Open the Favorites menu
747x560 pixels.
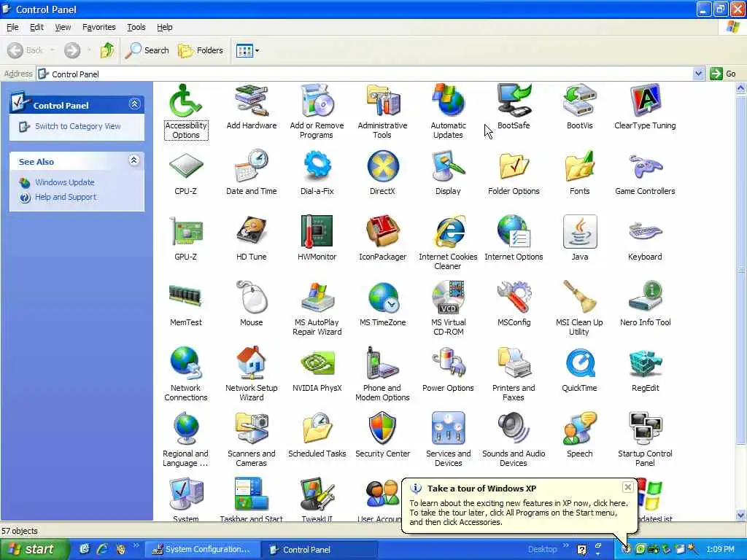point(99,27)
